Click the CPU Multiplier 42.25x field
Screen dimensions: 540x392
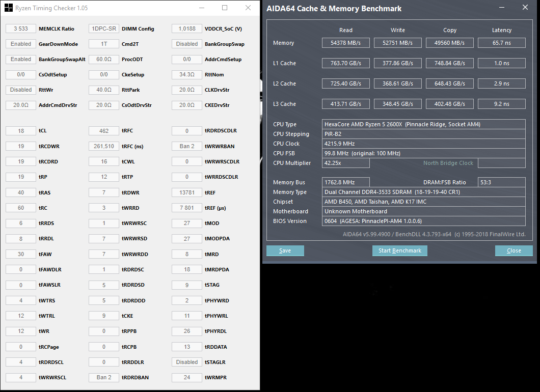click(346, 163)
